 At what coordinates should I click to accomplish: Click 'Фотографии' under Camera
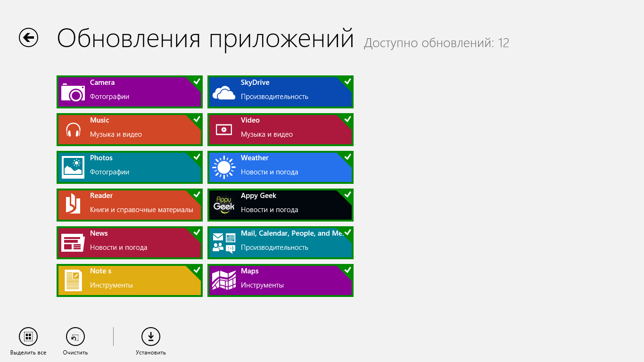pos(109,97)
